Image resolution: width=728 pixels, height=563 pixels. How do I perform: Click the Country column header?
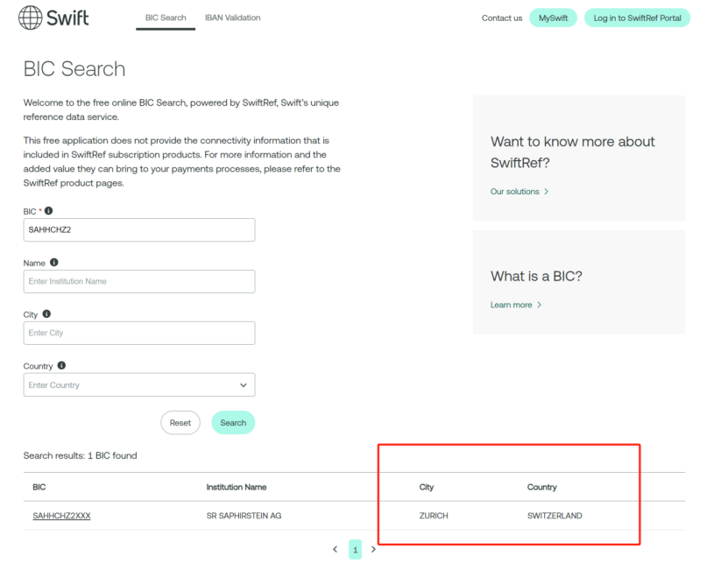point(541,487)
